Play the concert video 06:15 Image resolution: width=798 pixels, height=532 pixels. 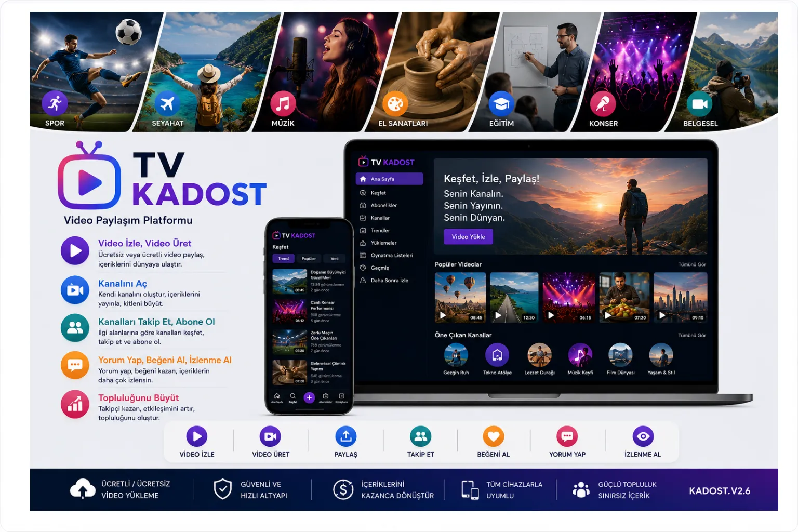(569, 298)
